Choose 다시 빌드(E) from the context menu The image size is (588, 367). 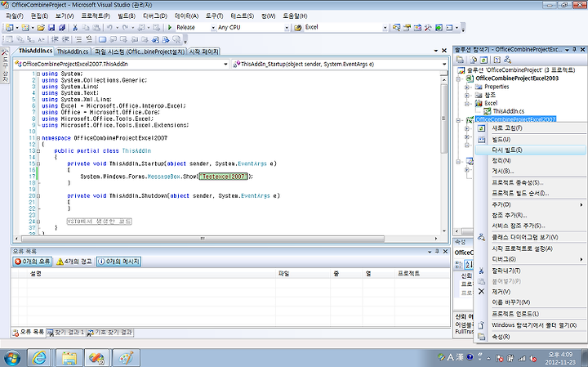tap(530, 150)
